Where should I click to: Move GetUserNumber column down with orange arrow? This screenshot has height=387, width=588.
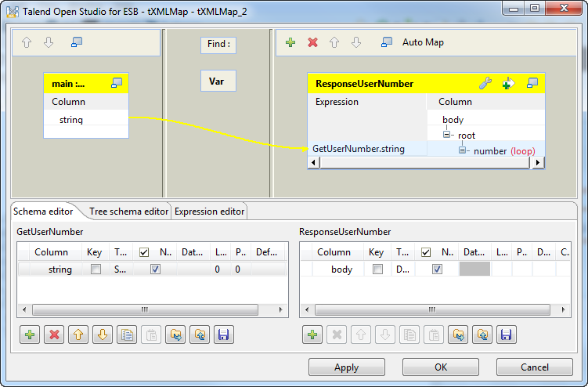tap(103, 335)
